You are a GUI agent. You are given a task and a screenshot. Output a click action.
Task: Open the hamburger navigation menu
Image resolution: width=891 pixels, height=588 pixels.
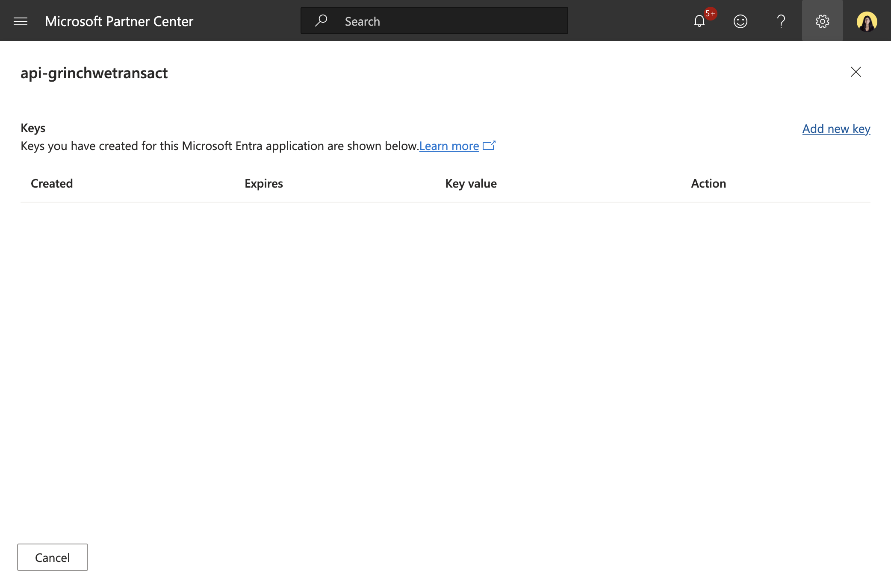pyautogui.click(x=21, y=21)
